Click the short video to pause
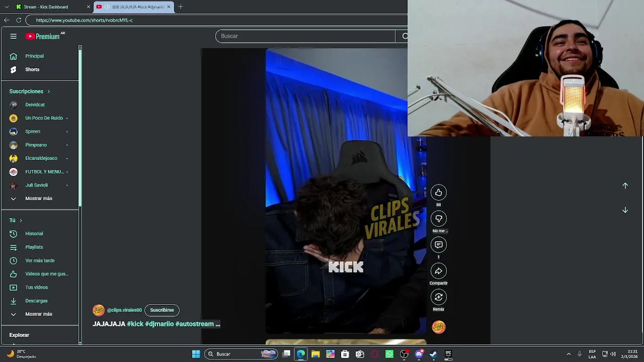 pos(346,191)
